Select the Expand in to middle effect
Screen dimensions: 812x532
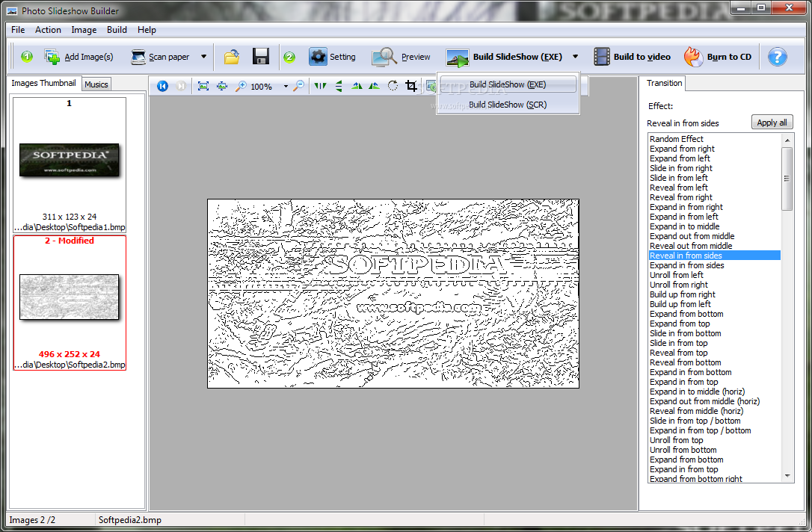(x=715, y=226)
